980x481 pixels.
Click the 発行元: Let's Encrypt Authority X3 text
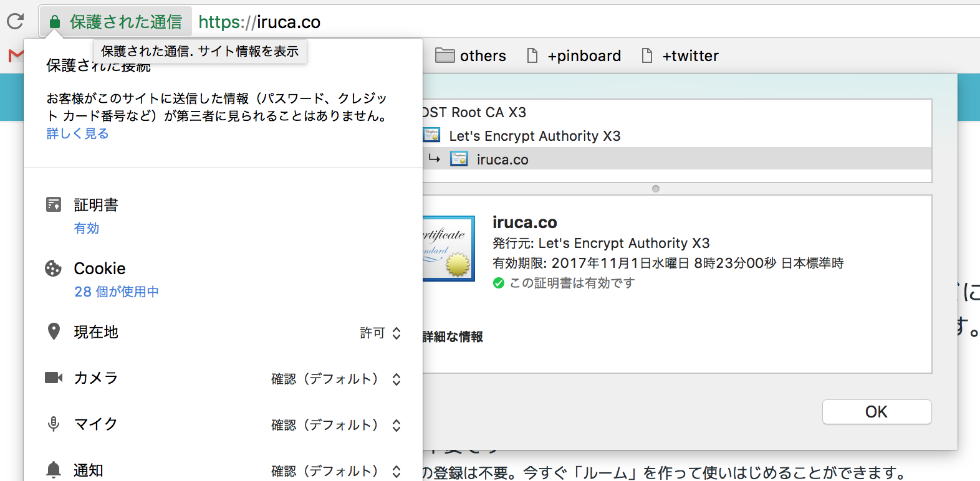pyautogui.click(x=601, y=243)
